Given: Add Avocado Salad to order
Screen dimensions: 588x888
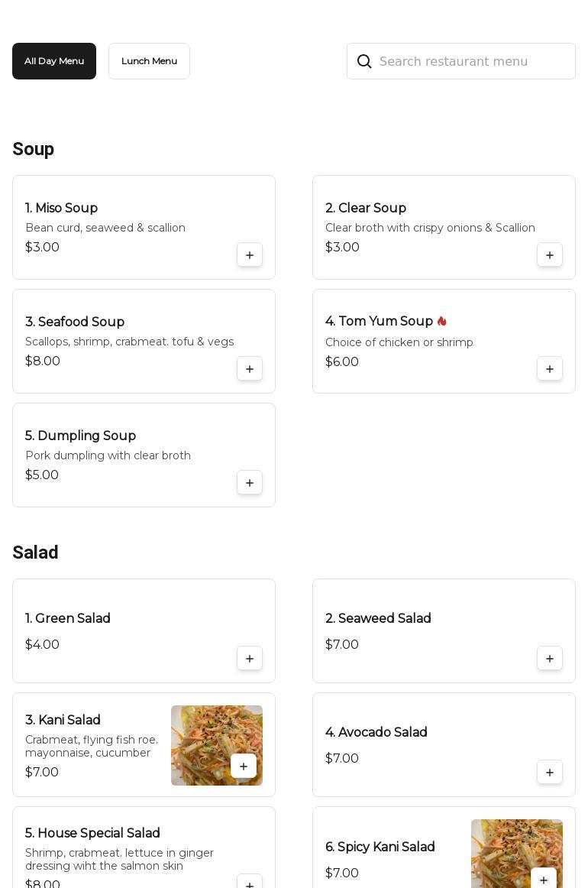Looking at the screenshot, I should click(550, 773).
